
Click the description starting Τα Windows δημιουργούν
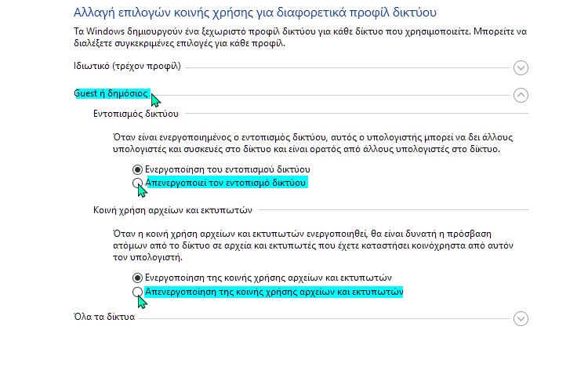pos(300,37)
